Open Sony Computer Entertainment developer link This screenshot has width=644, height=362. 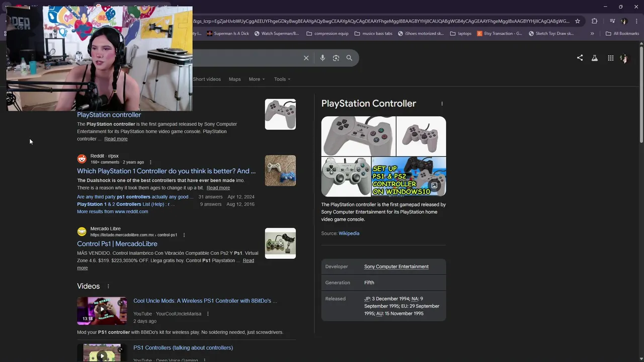coord(396,266)
